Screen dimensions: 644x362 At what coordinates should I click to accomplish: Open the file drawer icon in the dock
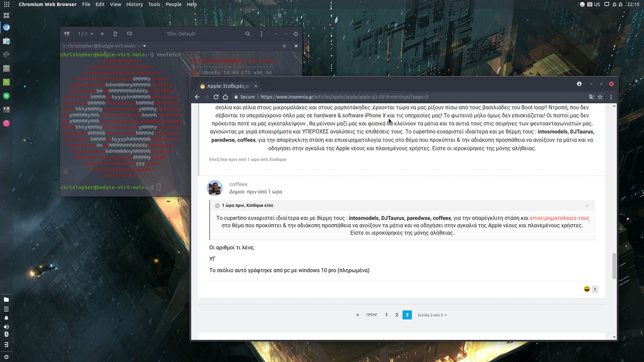pyautogui.click(x=6, y=68)
